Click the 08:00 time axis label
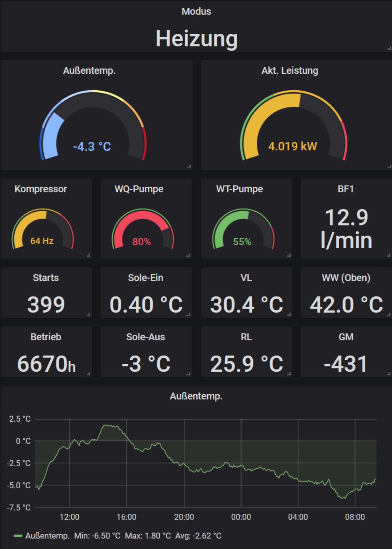Screen dimensions: 392x549 355,517
